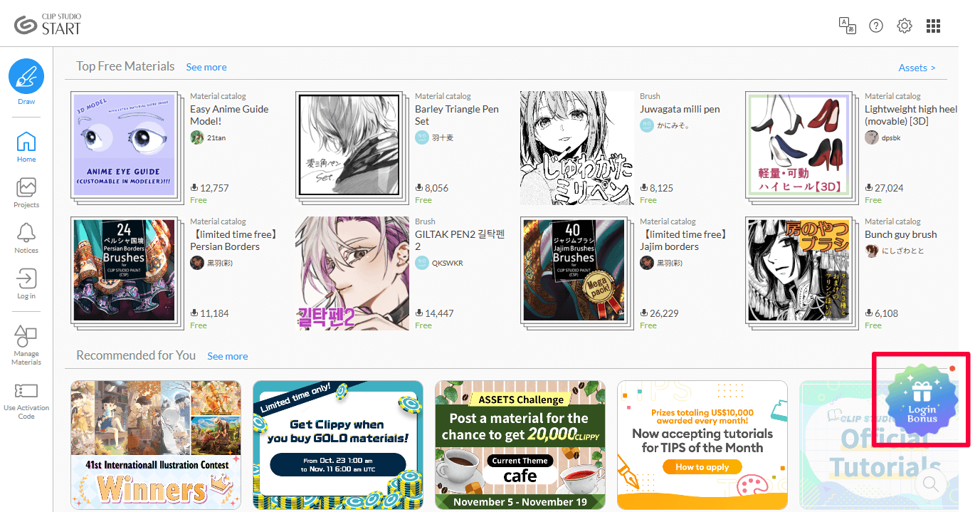Click the language switch icon
Image resolution: width=980 pixels, height=512 pixels.
coord(848,26)
